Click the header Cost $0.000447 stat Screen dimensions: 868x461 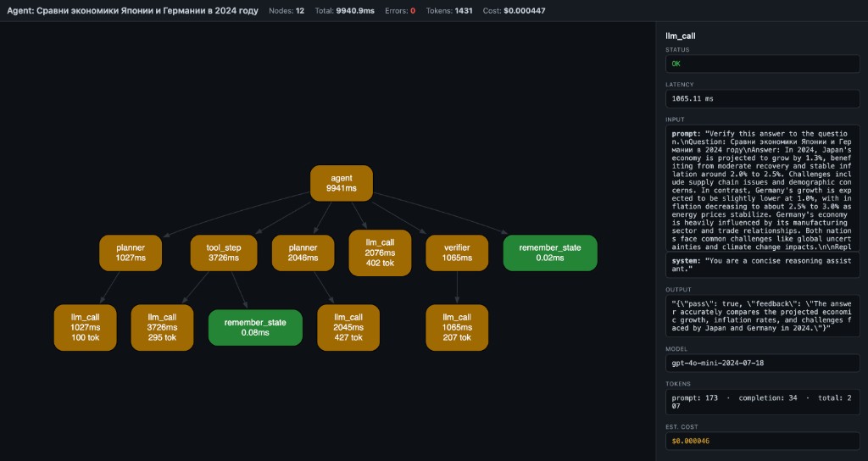point(514,10)
